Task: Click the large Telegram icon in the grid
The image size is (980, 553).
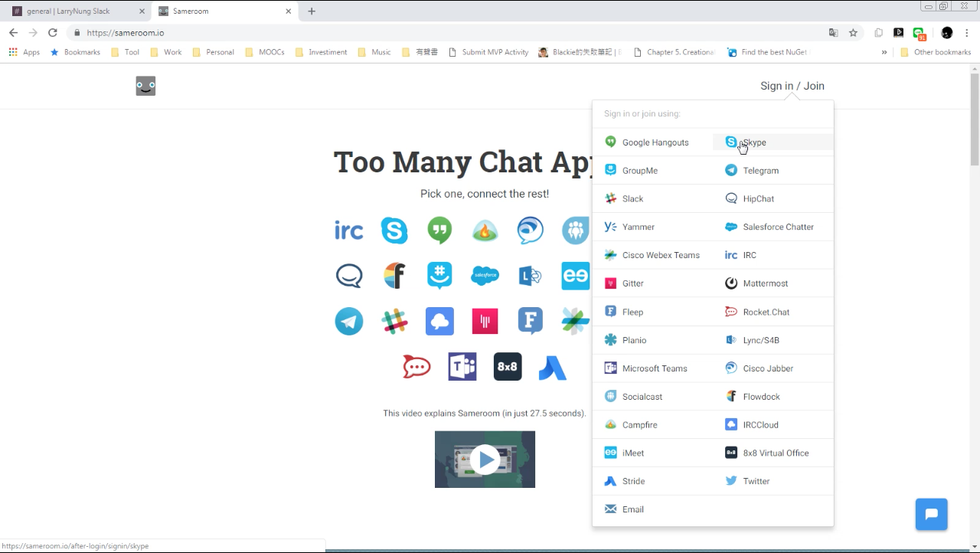Action: pos(349,321)
